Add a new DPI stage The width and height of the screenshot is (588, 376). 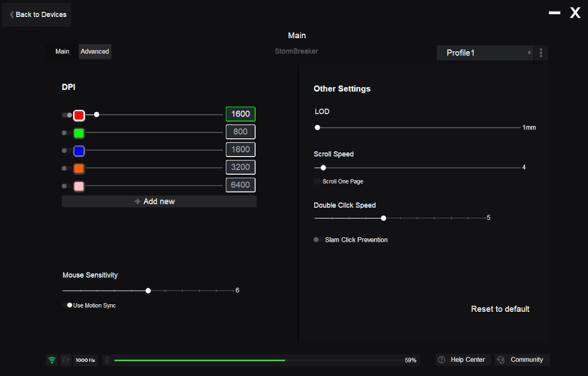tap(159, 201)
